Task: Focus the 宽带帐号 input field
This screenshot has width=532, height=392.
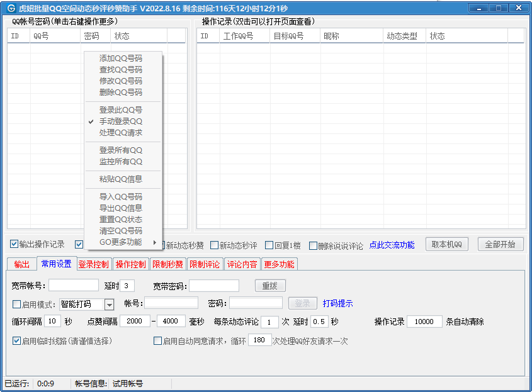Action: 74,286
